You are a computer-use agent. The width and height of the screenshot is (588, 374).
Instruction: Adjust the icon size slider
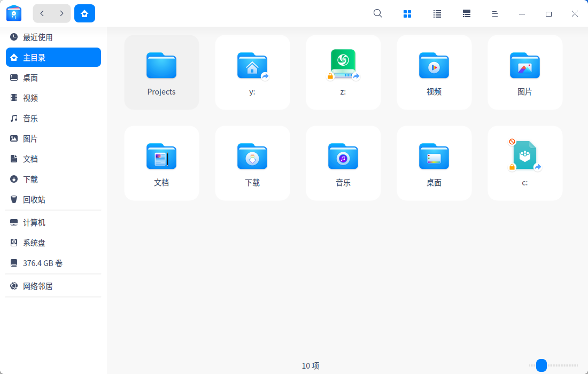541,365
